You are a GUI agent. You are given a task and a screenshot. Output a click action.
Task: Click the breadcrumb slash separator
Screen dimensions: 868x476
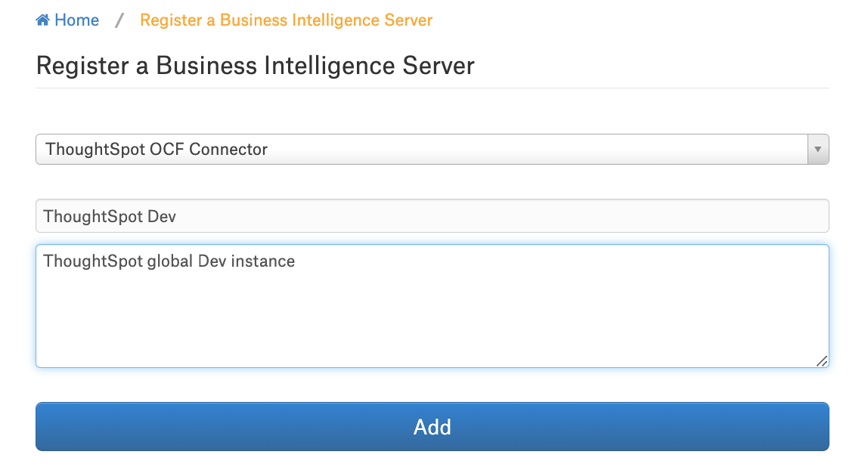tap(119, 20)
